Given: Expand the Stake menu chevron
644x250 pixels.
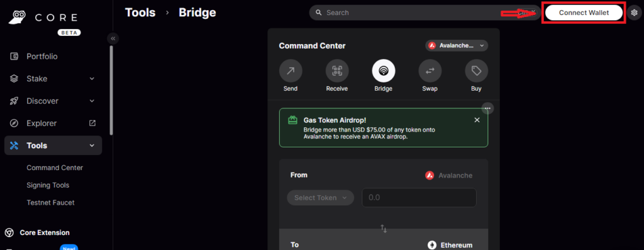Looking at the screenshot, I should [x=92, y=79].
